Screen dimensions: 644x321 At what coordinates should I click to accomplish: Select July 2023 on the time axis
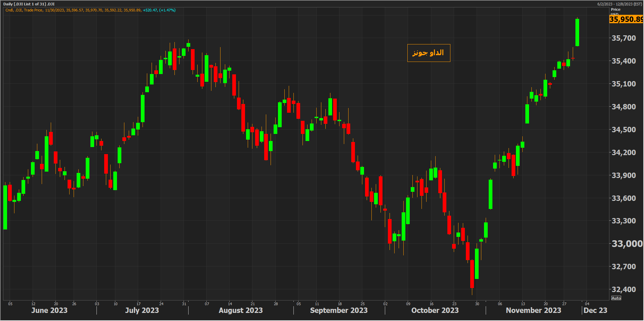click(142, 310)
